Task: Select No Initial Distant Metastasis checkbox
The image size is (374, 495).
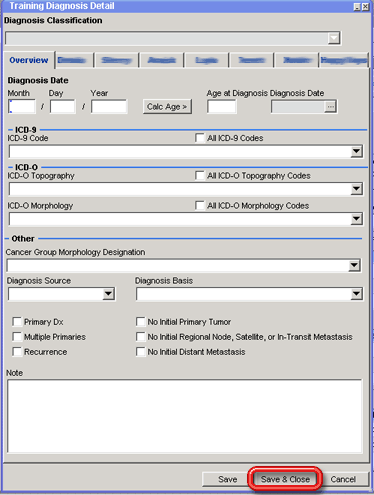Action: pyautogui.click(x=141, y=352)
